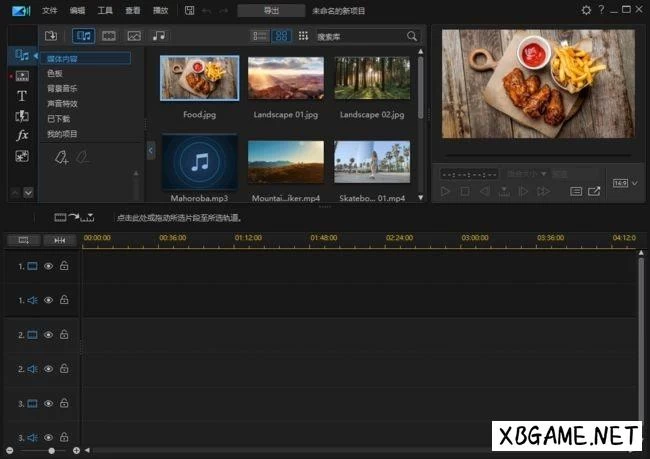Click the timeline zoom slider handle
Viewport: 650px width, 459px height.
(51, 451)
